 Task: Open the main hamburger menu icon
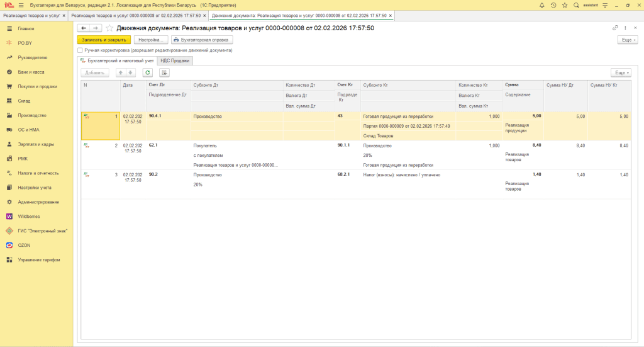21,5
